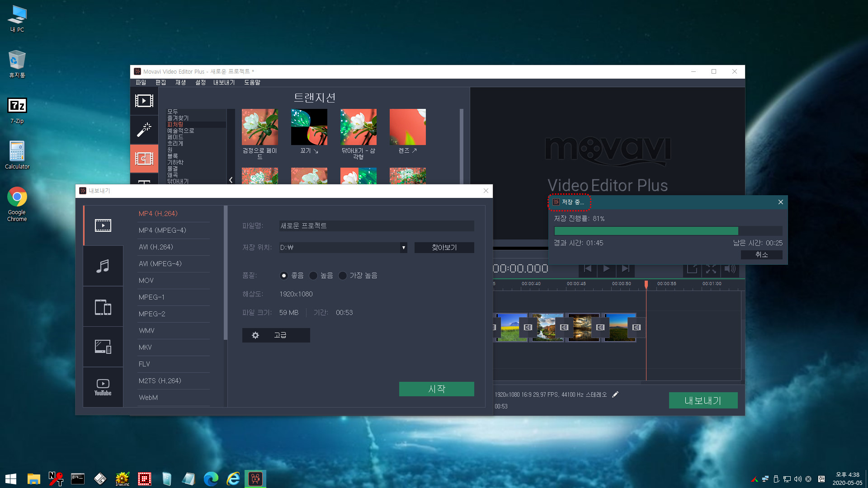
Task: Toggle fullscreen preview icon
Action: (x=711, y=269)
